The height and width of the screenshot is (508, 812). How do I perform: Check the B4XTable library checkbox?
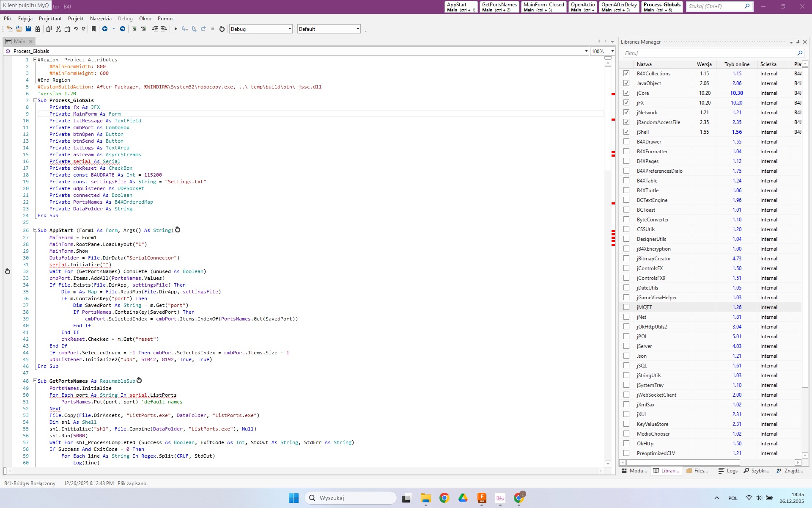(626, 180)
